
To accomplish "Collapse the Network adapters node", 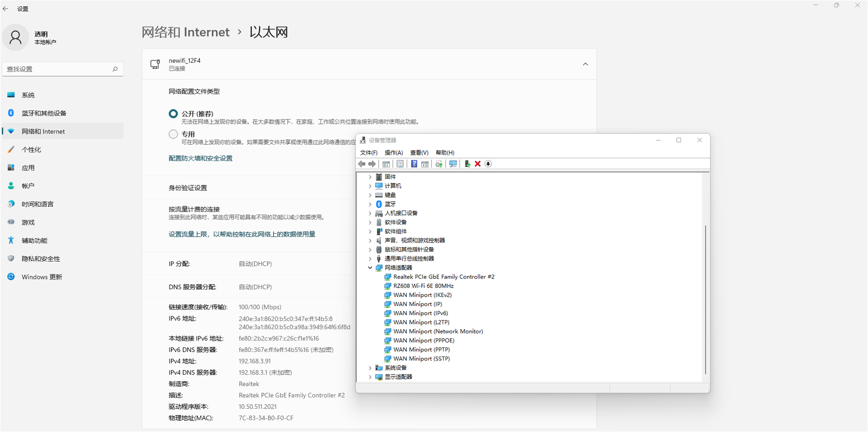I will click(370, 268).
